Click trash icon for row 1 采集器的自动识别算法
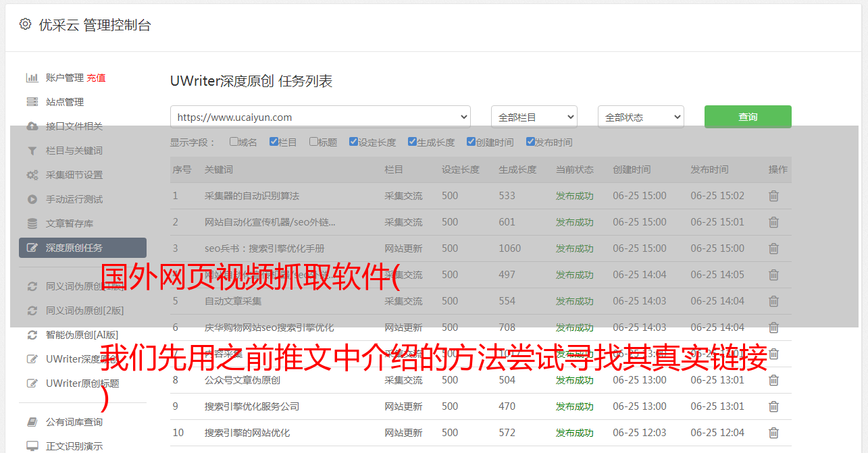This screenshot has height=453, width=868. click(773, 196)
